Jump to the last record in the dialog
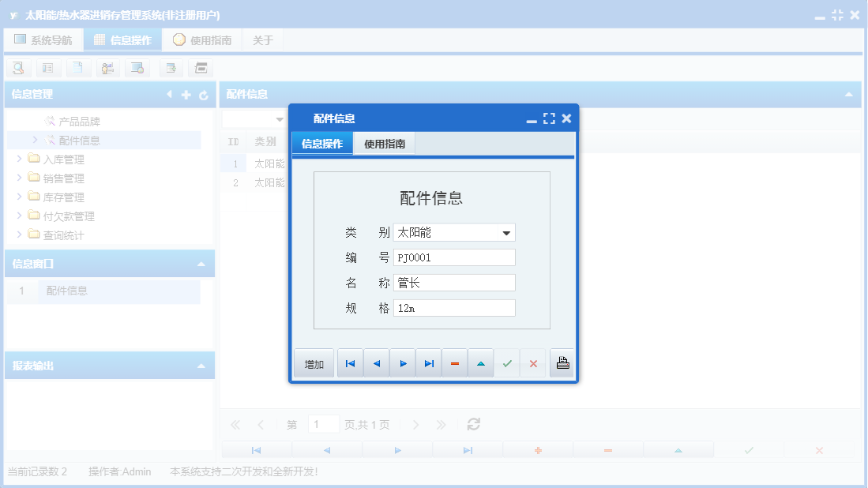This screenshot has height=488, width=868. click(428, 362)
